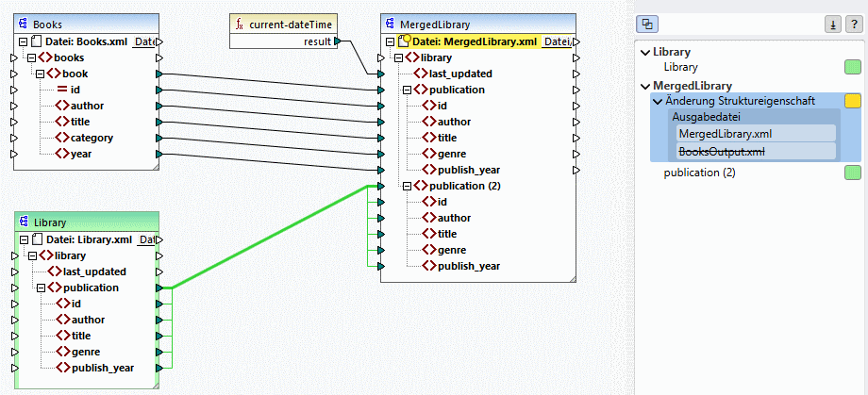Screen dimensions: 868x395
Task: Click the output connector of Library publication
Action: 159,288
